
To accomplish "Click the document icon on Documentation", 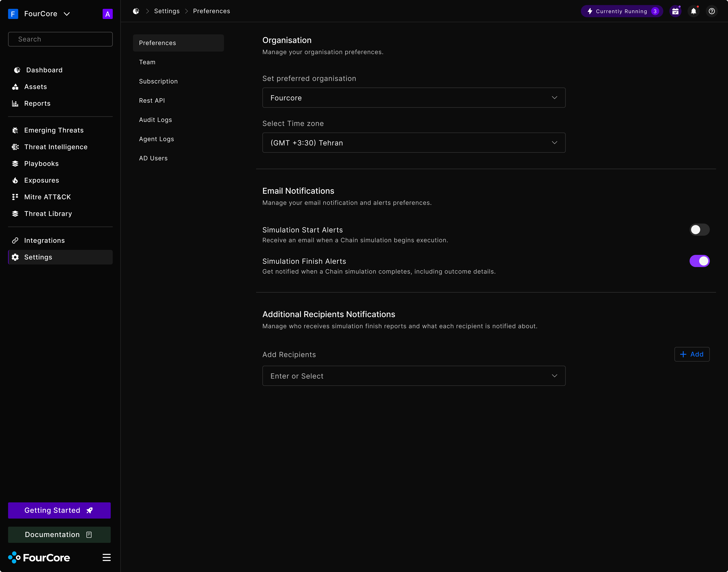I will [89, 535].
